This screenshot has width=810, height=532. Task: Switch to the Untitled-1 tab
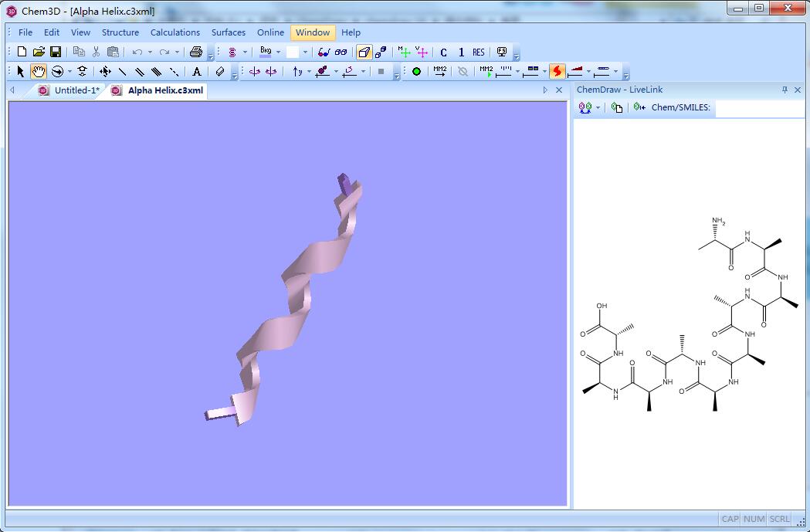(x=75, y=90)
